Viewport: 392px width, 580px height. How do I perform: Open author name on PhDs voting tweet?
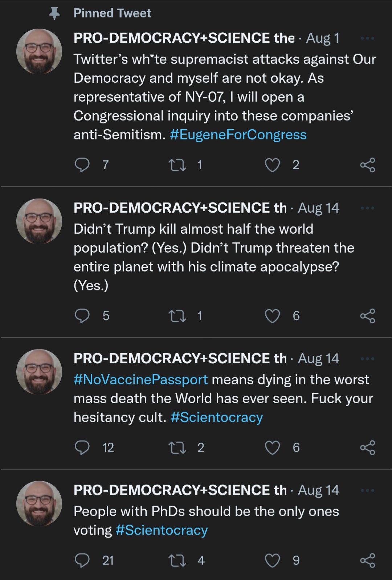180,490
